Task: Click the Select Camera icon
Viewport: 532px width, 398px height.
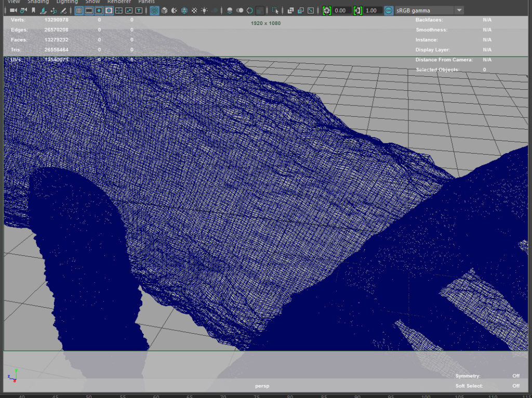Action: [x=13, y=10]
